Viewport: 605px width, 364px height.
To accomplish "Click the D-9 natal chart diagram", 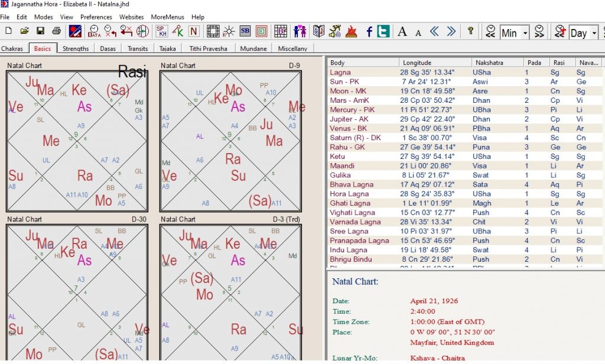I will click(x=230, y=141).
